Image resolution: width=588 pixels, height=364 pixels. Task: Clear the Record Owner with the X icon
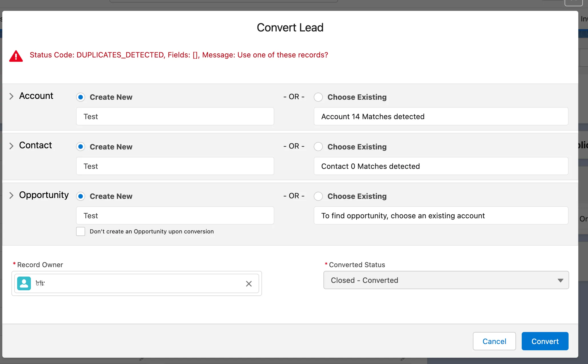coord(249,283)
